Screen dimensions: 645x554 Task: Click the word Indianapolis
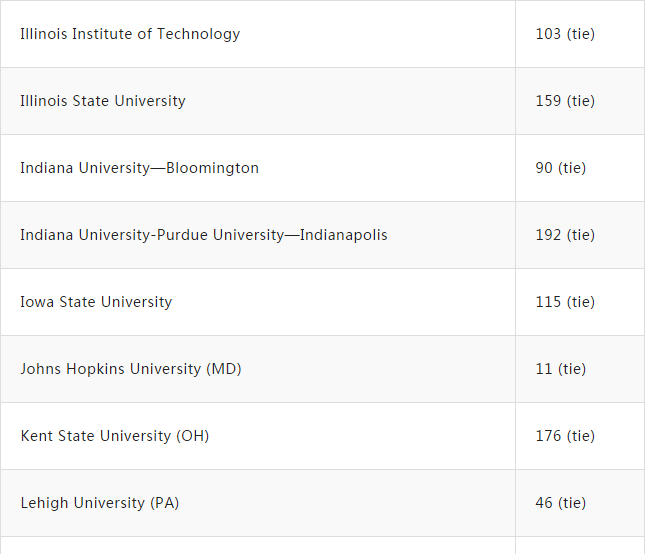[x=343, y=235]
